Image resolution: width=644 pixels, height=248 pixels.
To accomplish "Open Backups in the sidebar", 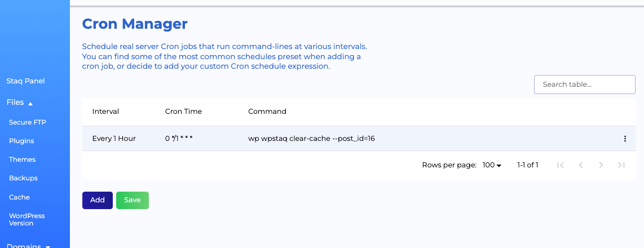I will [x=24, y=178].
